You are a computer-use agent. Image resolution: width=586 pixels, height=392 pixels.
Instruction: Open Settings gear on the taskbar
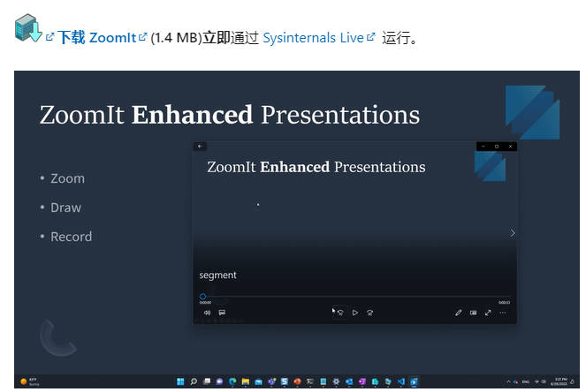pos(336,381)
